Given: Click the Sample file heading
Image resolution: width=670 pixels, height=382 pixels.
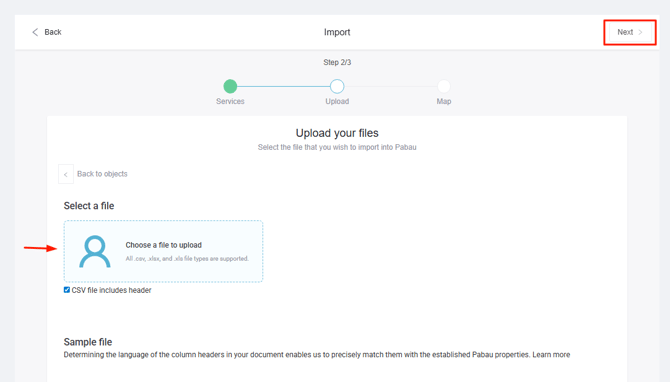Looking at the screenshot, I should click(x=88, y=342).
